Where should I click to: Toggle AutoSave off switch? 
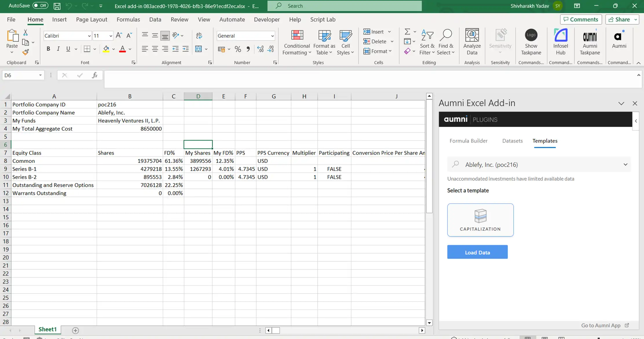pyautogui.click(x=40, y=6)
